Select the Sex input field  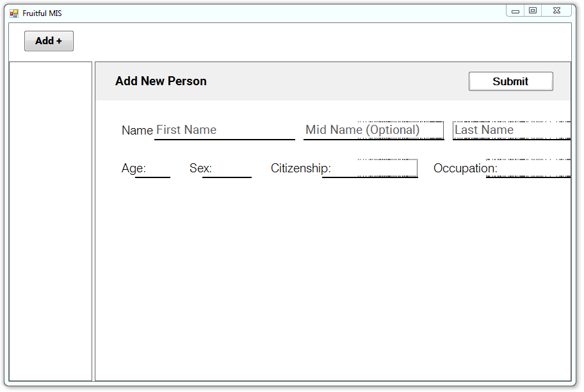[227, 168]
